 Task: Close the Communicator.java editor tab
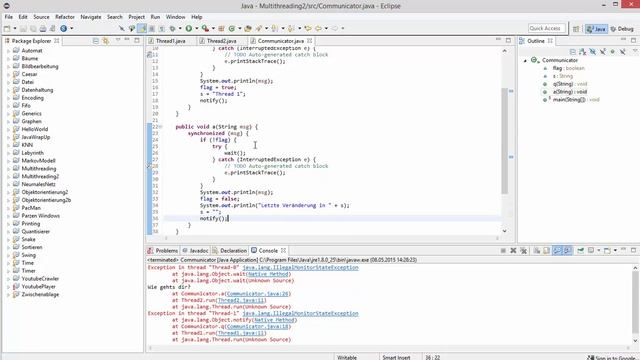pyautogui.click(x=309, y=41)
